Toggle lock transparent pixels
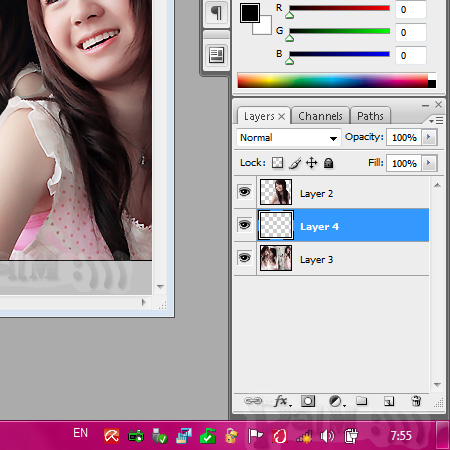The height and width of the screenshot is (450, 450). (277, 163)
